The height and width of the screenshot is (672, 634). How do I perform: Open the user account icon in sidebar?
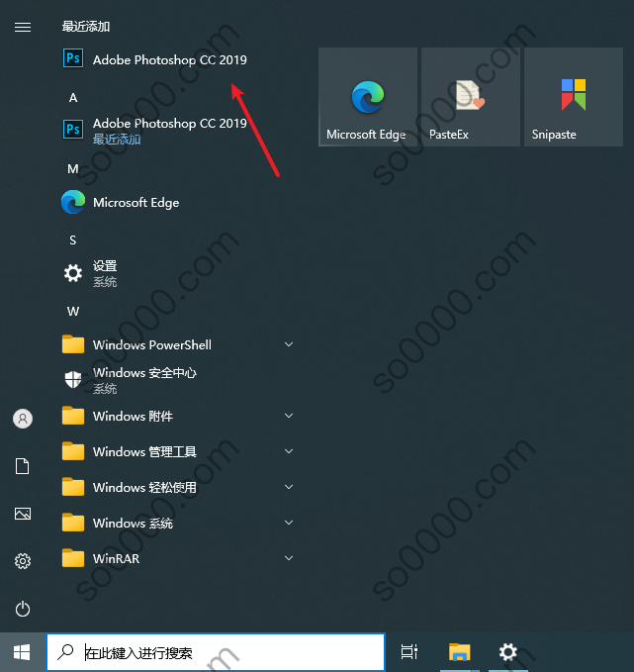click(x=23, y=419)
